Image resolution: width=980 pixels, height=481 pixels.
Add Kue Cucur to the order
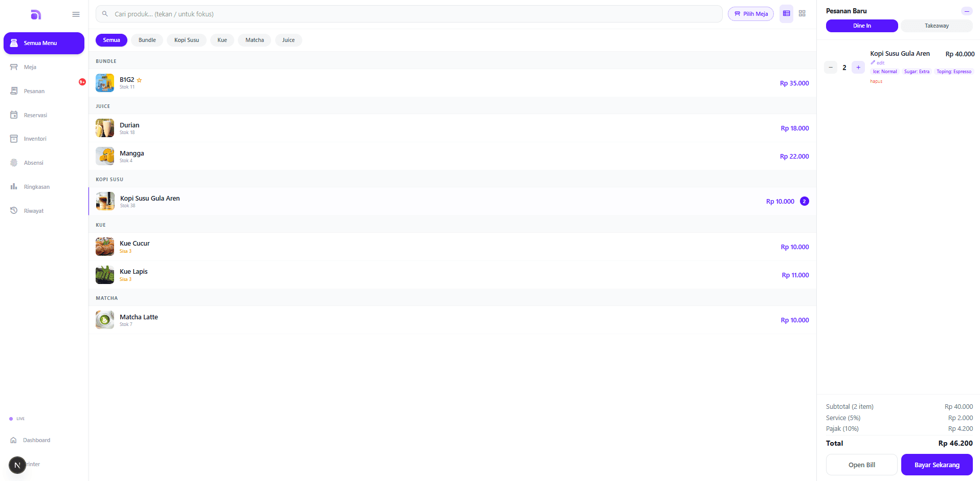pyautogui.click(x=452, y=247)
